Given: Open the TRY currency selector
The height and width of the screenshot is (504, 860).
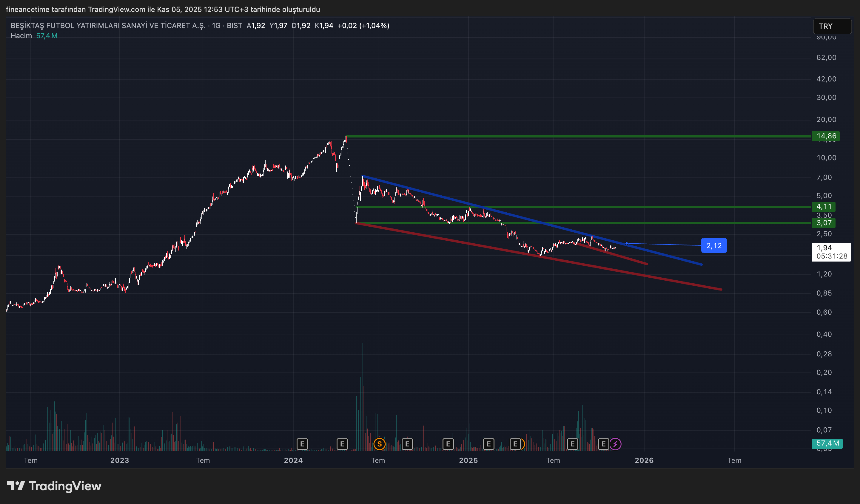Looking at the screenshot, I should [832, 26].
